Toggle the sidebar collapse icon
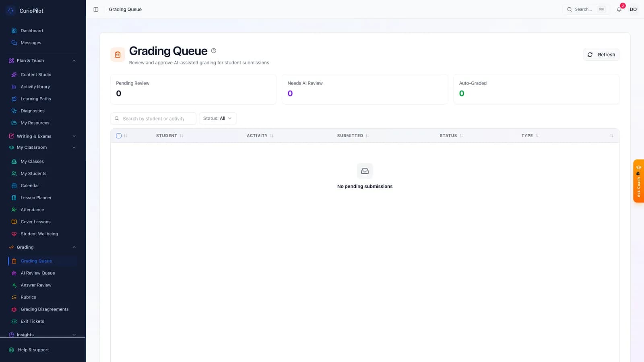Screen dimensions: 644x362 96,9
